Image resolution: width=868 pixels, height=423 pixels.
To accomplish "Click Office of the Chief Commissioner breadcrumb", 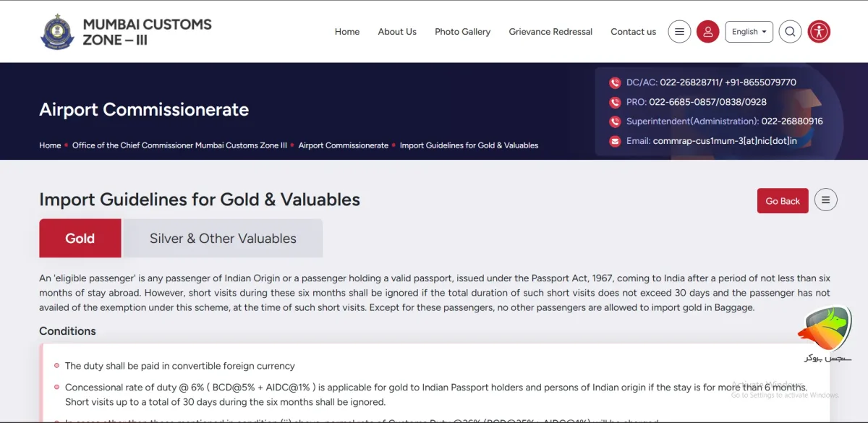I will (179, 145).
